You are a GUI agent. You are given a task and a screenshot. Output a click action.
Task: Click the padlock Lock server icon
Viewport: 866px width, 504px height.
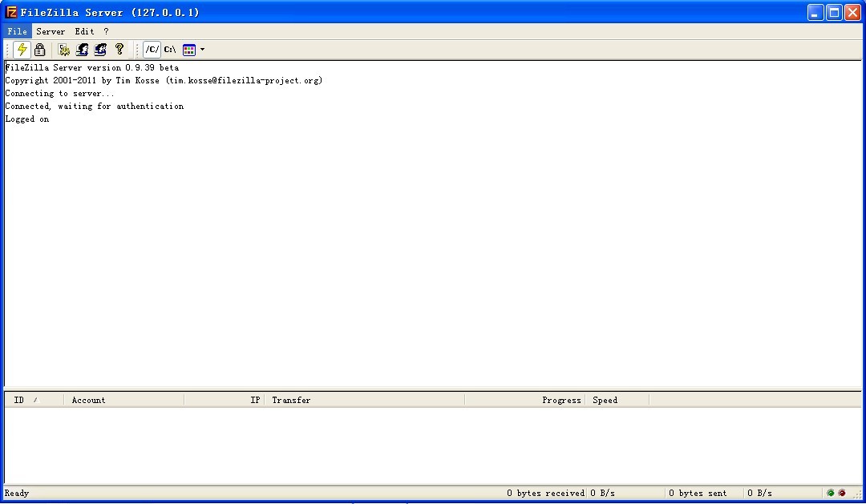39,50
